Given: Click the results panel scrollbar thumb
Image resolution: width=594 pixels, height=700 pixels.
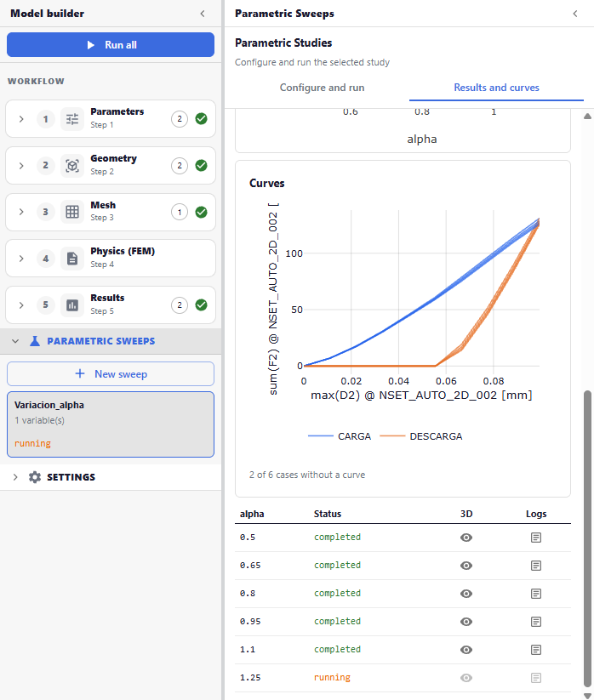Looking at the screenshot, I should point(587,539).
